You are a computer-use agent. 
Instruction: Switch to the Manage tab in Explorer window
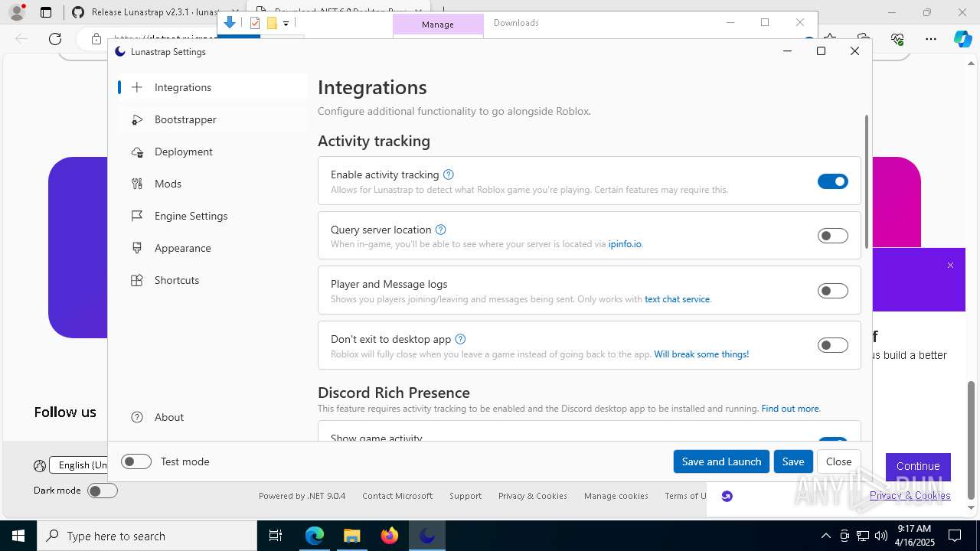pos(438,24)
